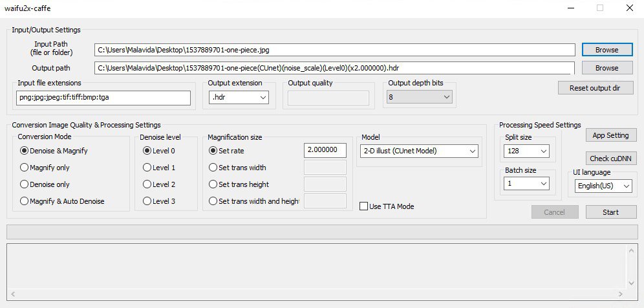Choose Denoise only mode
The image size is (644, 308).
click(x=25, y=184)
